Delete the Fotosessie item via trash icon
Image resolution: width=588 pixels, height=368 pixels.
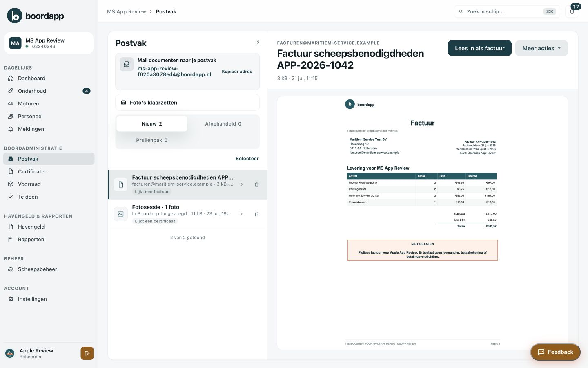[x=256, y=214]
